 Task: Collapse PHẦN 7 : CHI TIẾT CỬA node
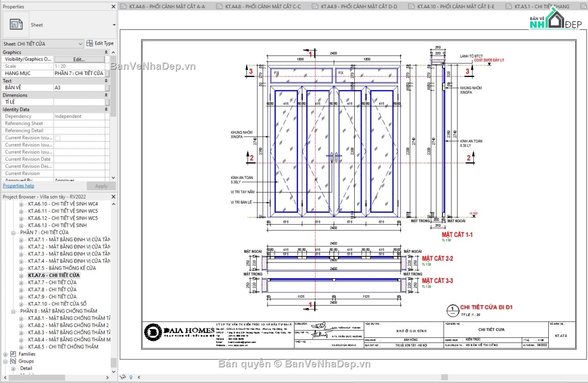14,232
